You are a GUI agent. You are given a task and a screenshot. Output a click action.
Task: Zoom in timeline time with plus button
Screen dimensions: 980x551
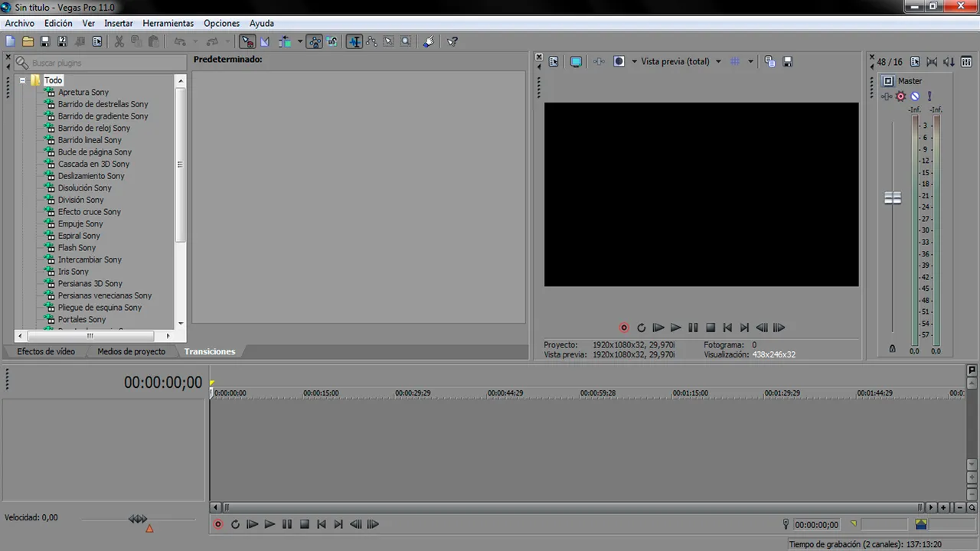943,507
